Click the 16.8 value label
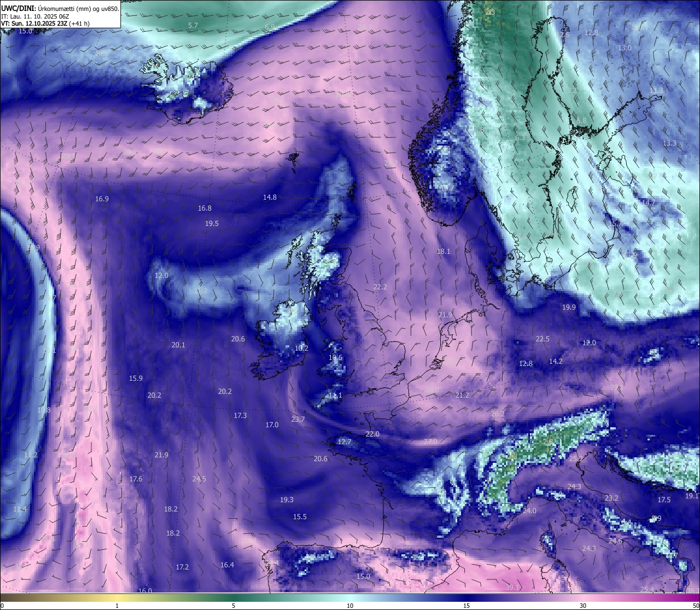 [x=205, y=208]
